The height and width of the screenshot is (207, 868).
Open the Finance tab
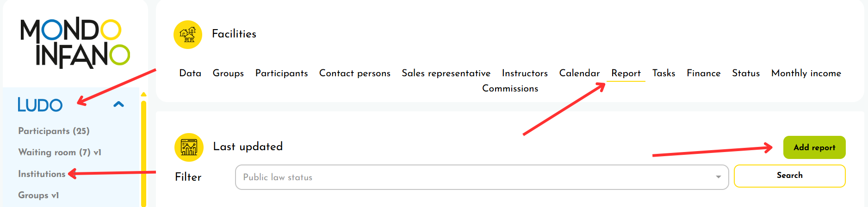(703, 73)
